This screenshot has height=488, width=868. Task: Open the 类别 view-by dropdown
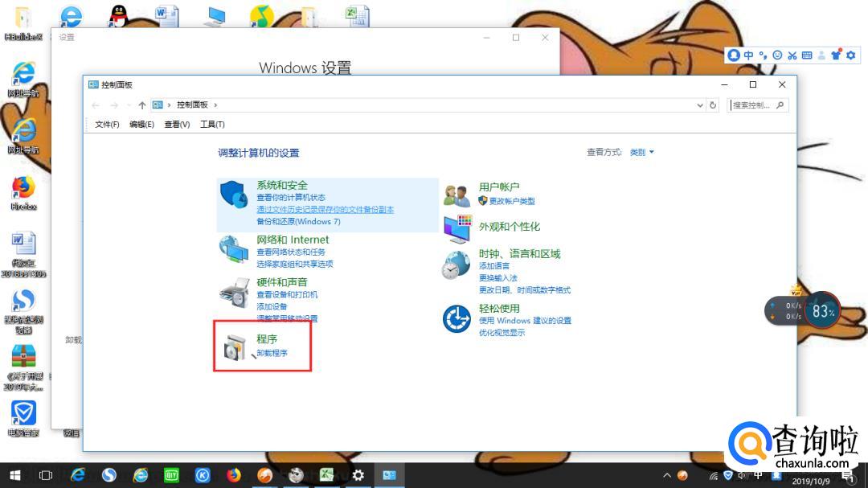641,152
